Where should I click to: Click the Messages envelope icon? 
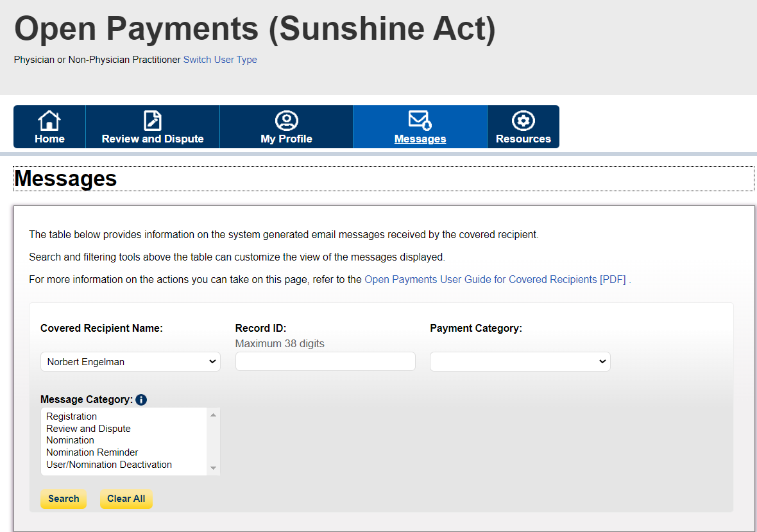420,120
